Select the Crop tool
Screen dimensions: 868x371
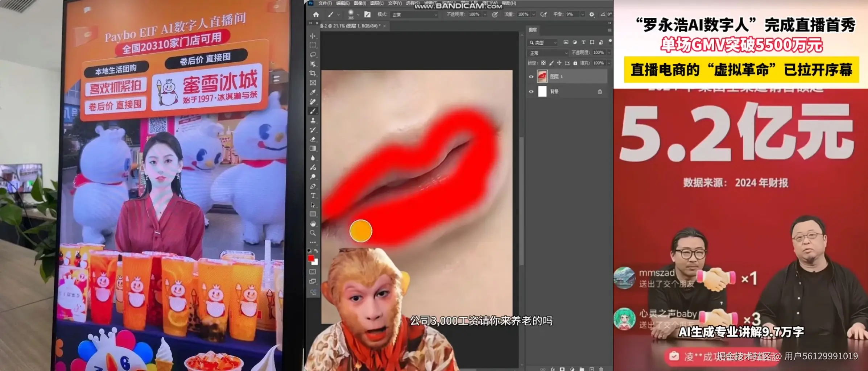[x=313, y=74]
